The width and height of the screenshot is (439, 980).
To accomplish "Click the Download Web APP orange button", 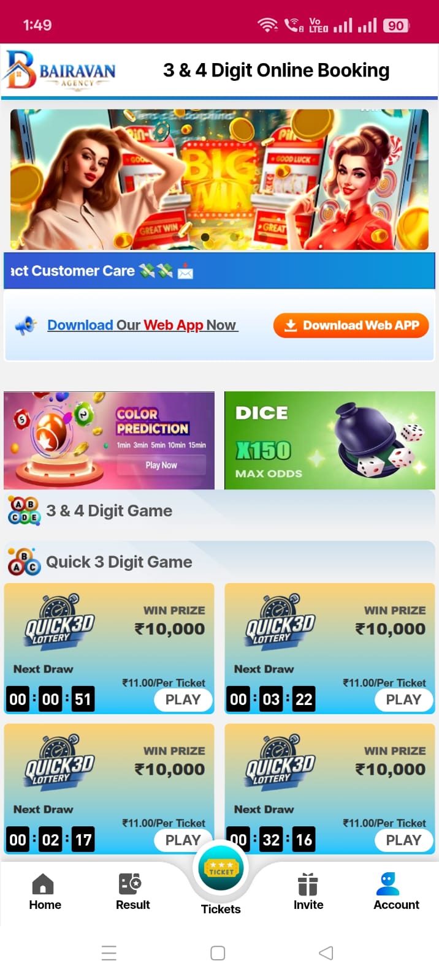I will [x=351, y=325].
